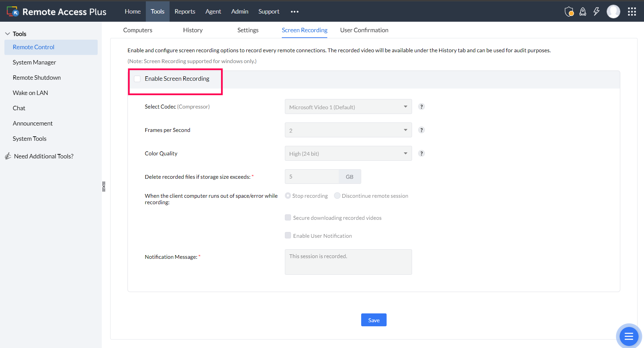Open the Select Codec dropdown
644x348 pixels.
[x=348, y=107]
